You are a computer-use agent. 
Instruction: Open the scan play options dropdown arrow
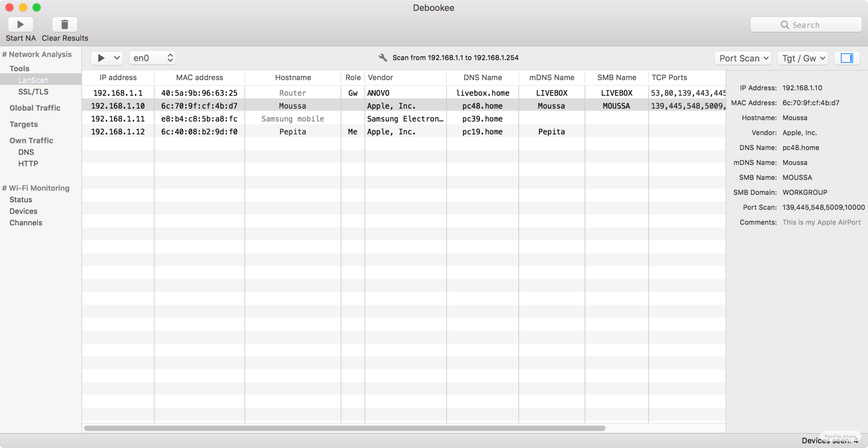[117, 58]
